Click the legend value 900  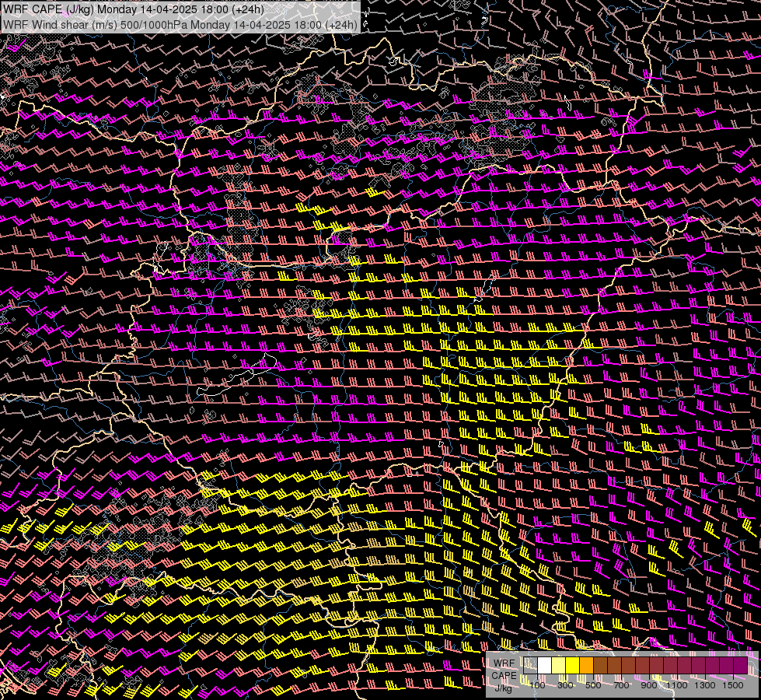coord(649,685)
